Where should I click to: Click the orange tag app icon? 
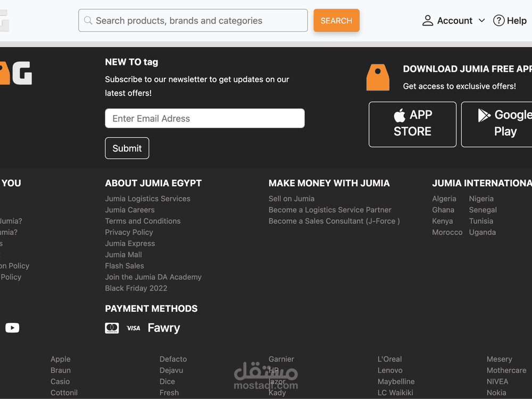click(x=378, y=77)
